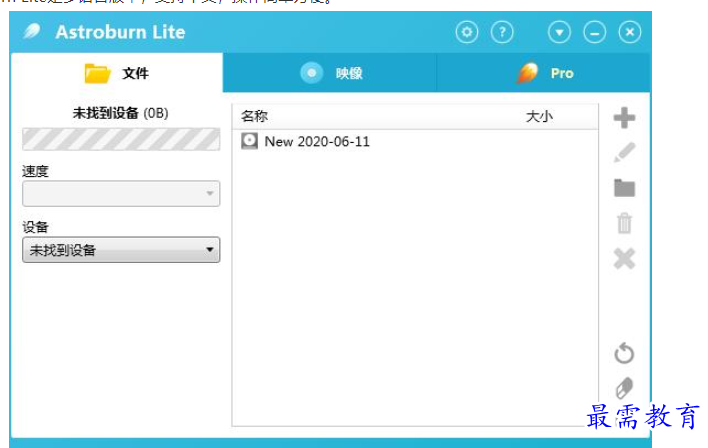The width and height of the screenshot is (708, 448).
Task: Open settings via the gear icon
Action: point(467,32)
